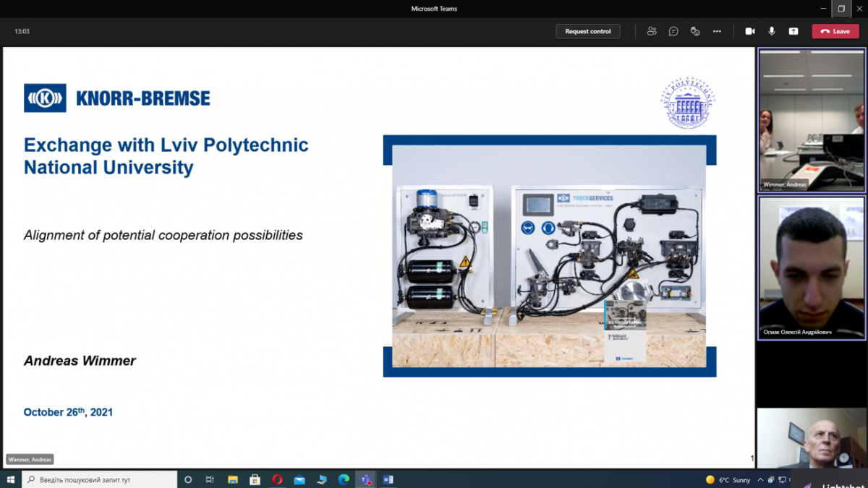
Task: Click the Windows taskbar search box
Action: click(100, 479)
